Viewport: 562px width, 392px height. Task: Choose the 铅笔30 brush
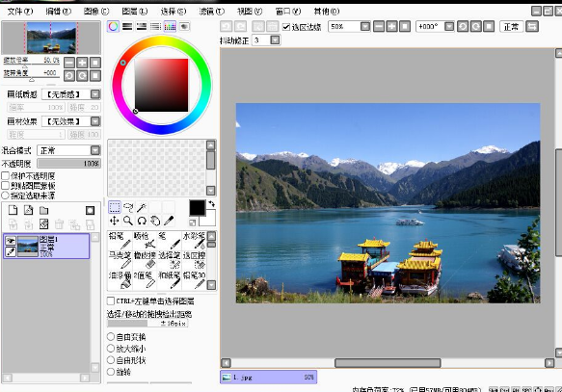click(194, 279)
